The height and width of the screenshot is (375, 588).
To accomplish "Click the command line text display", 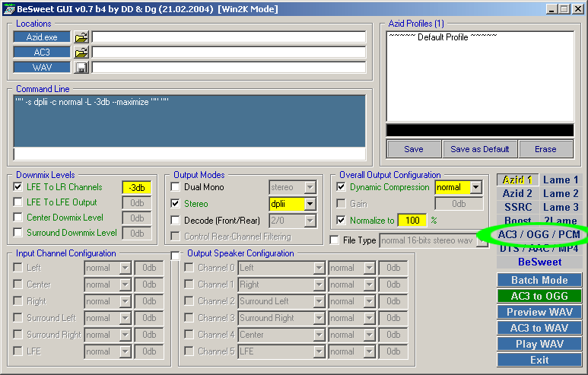I will pos(189,121).
